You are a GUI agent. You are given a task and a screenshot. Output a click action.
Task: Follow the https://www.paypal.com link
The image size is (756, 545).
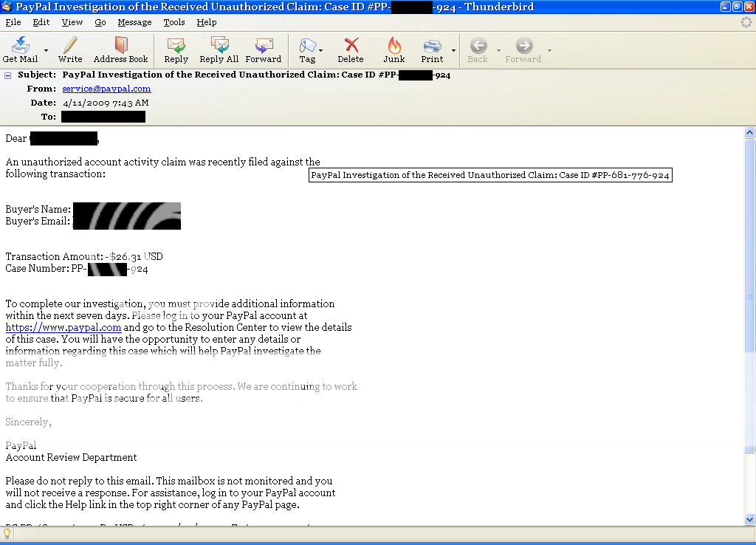tap(63, 327)
